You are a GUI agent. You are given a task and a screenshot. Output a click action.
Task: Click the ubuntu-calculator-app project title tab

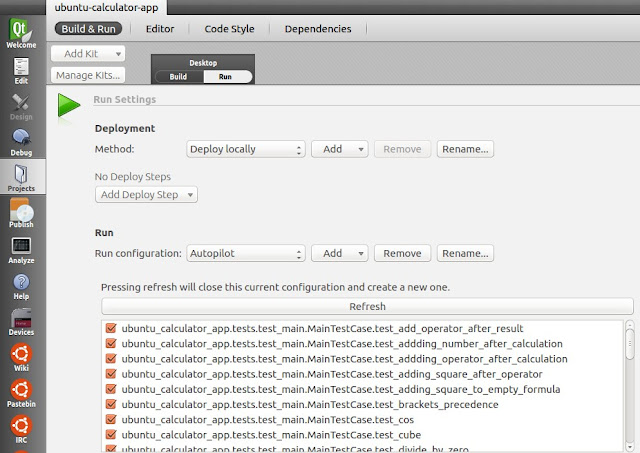tap(106, 7)
